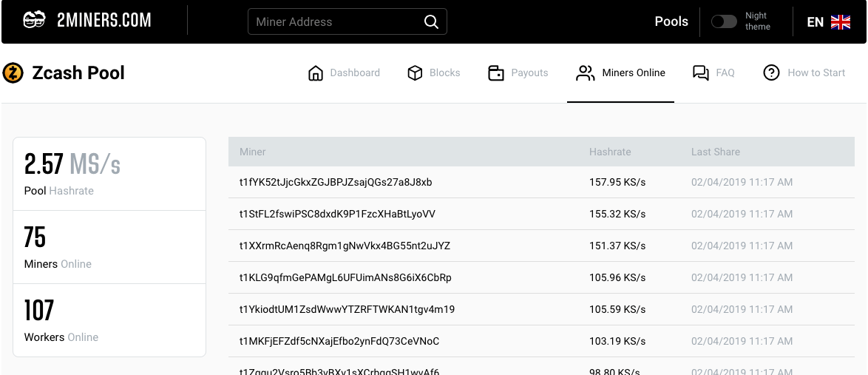Open the EN language selector
The height and width of the screenshot is (375, 868).
point(815,22)
